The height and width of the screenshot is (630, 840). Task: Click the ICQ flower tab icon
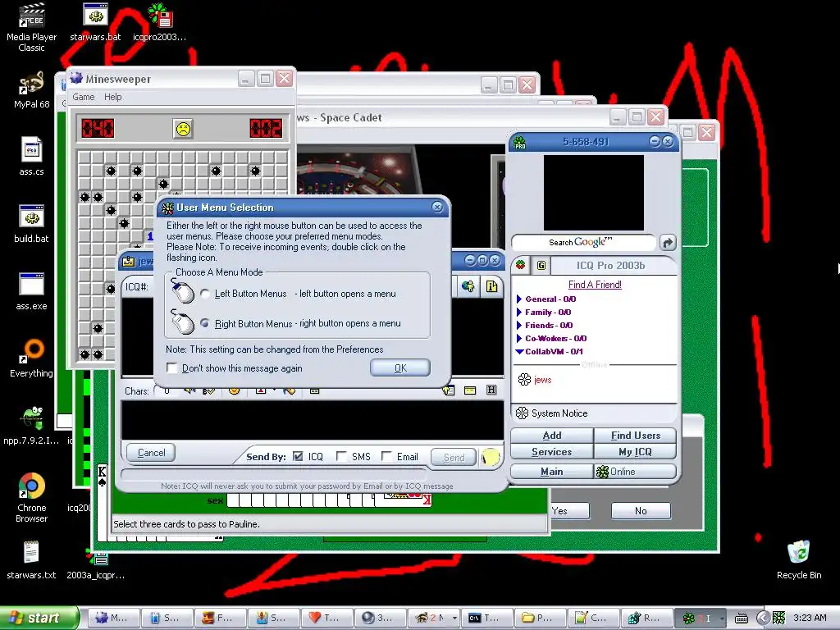tap(521, 265)
